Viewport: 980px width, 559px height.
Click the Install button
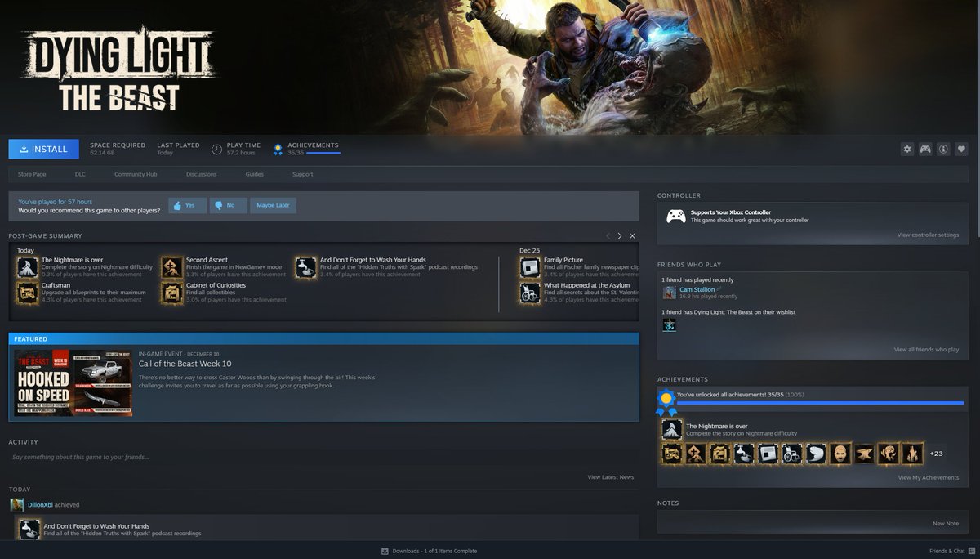coord(43,149)
